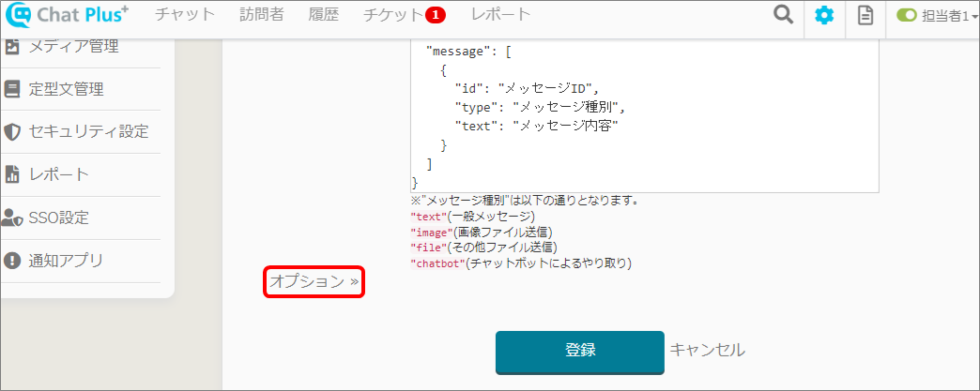980x391 pixels.
Task: Click the shield icon for セキュリティ設定
Action: pyautogui.click(x=12, y=131)
